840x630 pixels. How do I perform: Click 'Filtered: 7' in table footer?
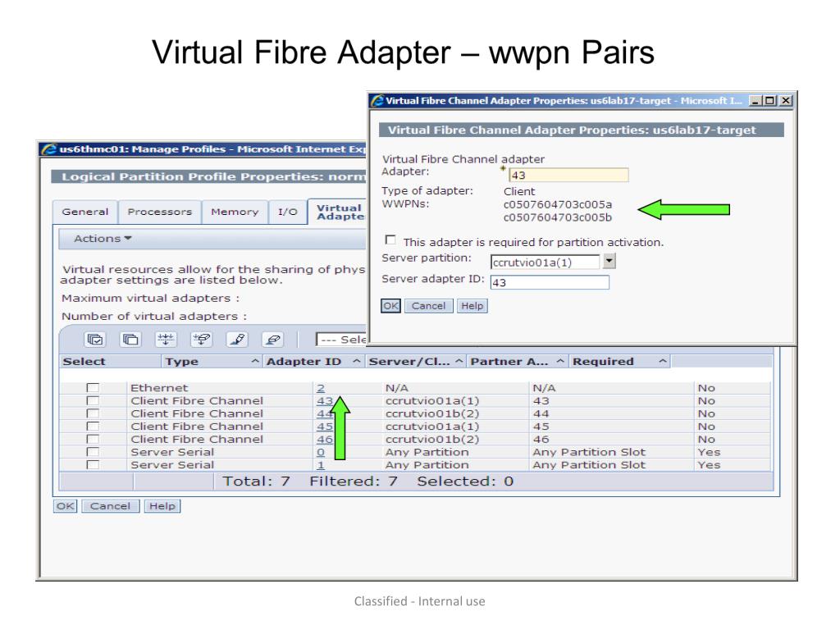[354, 481]
